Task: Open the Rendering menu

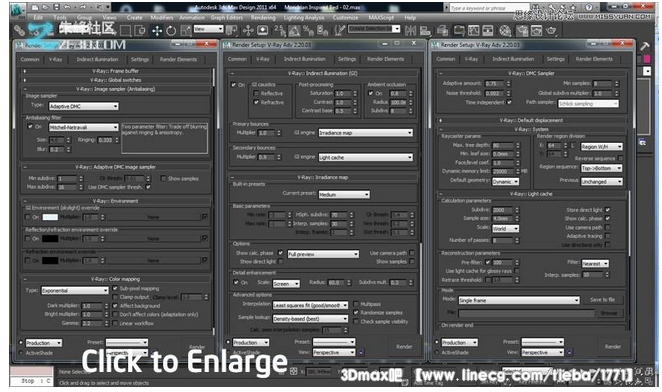Action: coord(263,18)
